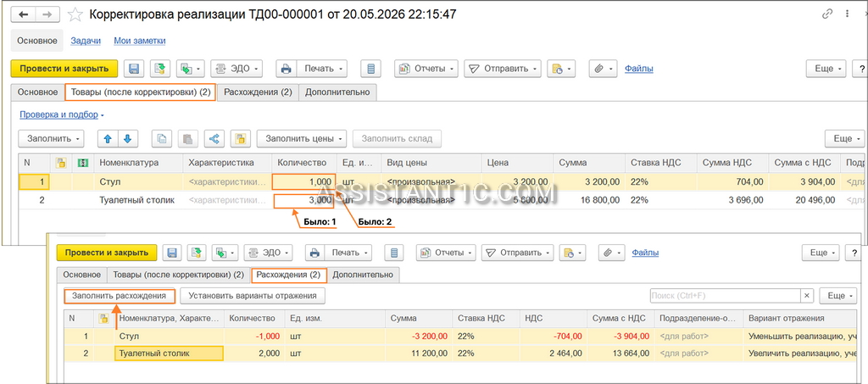Image resolution: width=868 pixels, height=384 pixels.
Task: Click the favorite star icon near title
Action: click(75, 14)
